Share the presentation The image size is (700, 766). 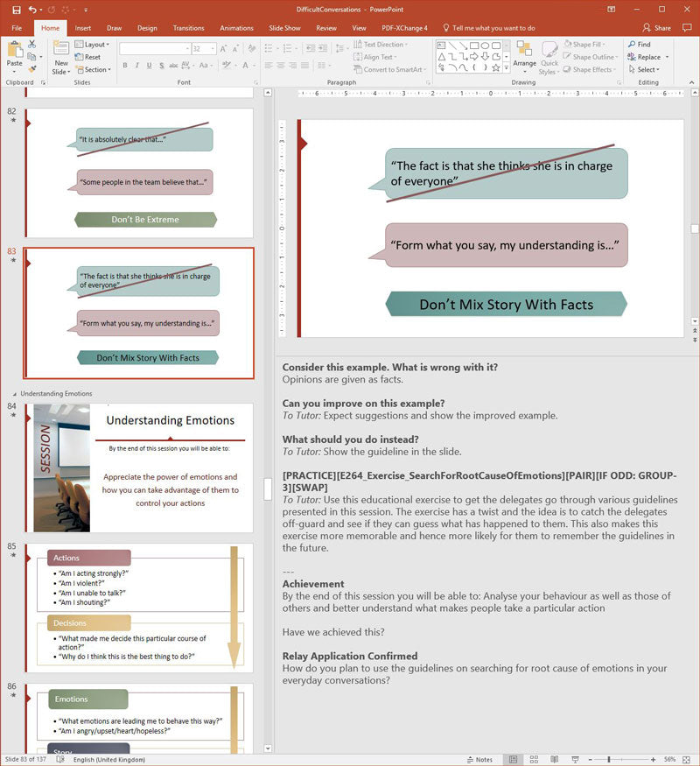(656, 28)
